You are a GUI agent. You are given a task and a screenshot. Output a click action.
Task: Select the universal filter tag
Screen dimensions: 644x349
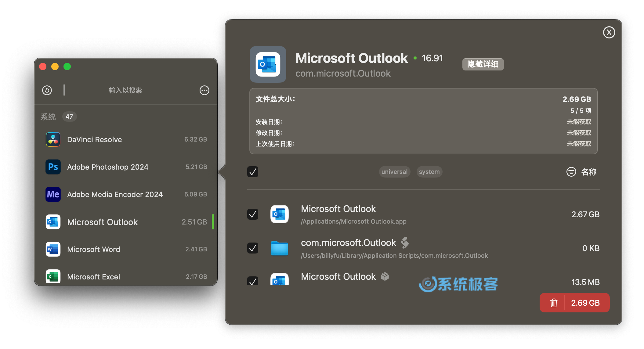394,172
